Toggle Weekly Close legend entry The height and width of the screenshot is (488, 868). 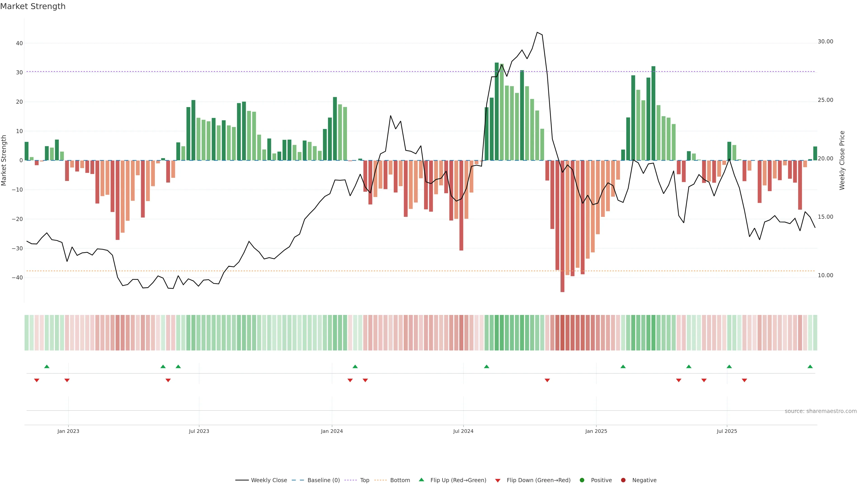[x=269, y=480]
